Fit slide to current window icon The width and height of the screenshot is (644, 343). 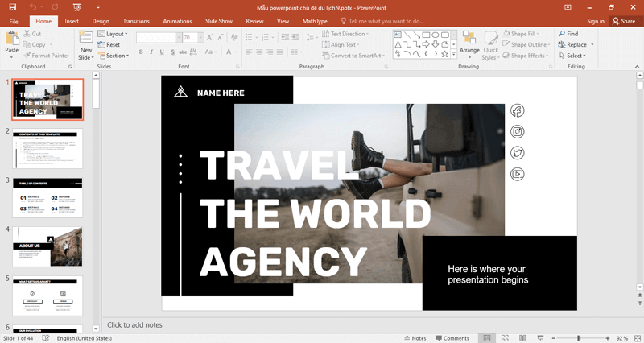(x=636, y=338)
